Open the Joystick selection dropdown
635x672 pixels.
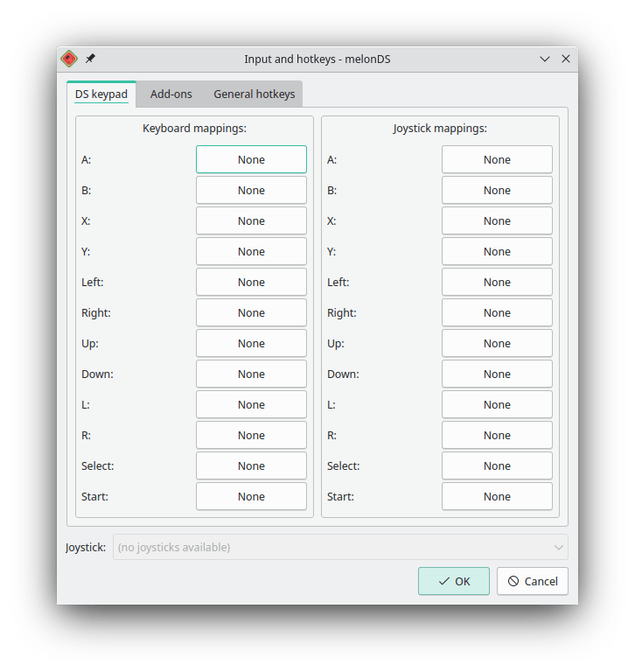click(340, 547)
